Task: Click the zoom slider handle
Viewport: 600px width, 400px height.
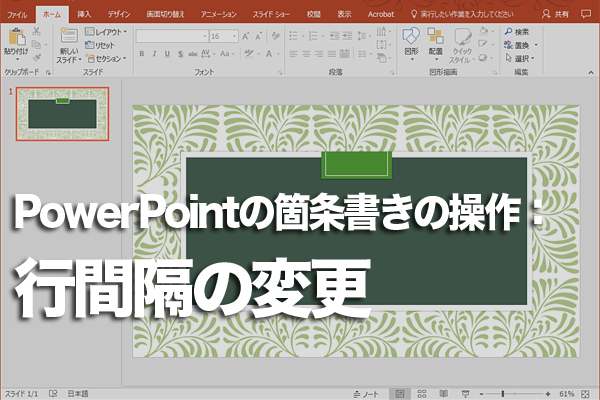Action: click(503, 393)
